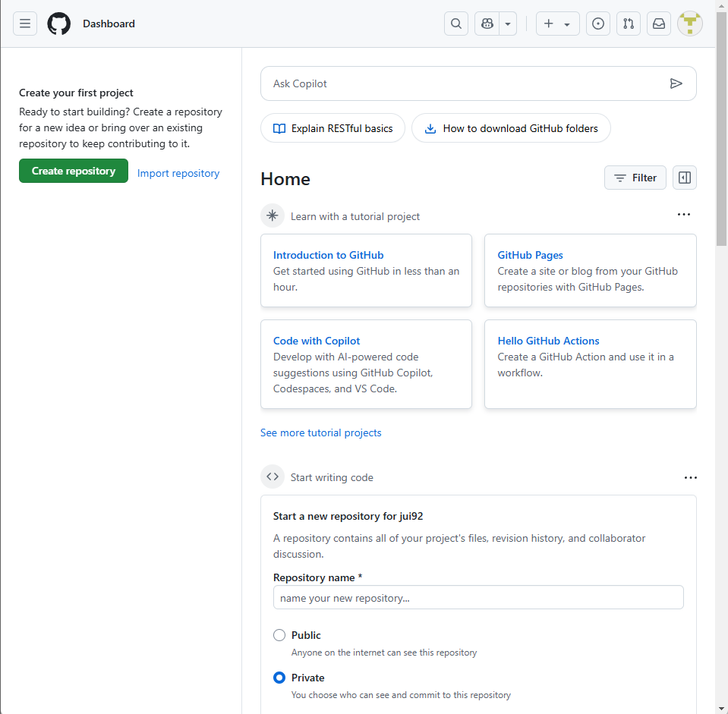Viewport: 728px width, 714px height.
Task: Open the Pull requests icon
Action: tap(629, 24)
